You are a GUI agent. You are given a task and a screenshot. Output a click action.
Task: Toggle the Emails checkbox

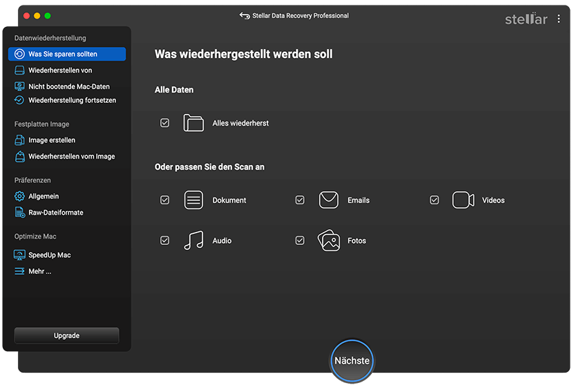[300, 200]
